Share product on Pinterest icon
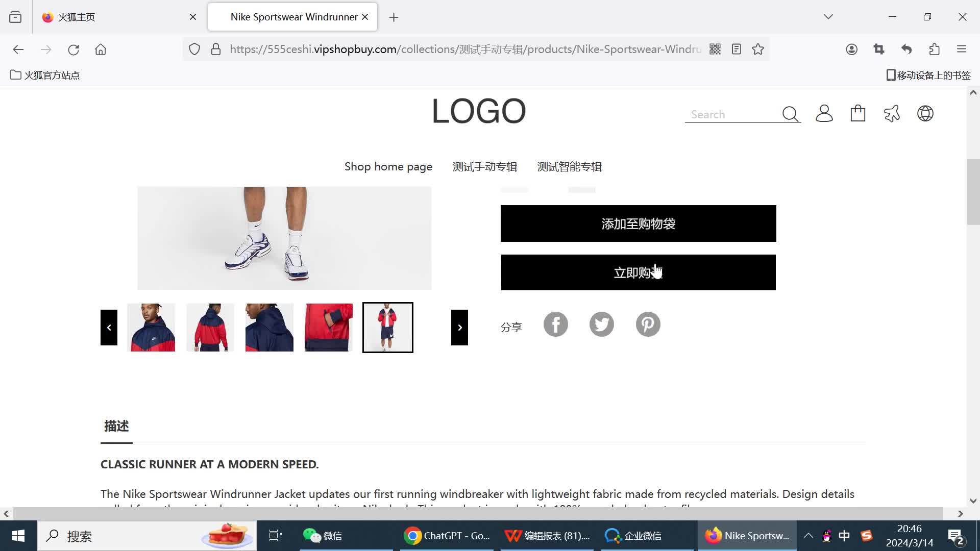 click(648, 324)
